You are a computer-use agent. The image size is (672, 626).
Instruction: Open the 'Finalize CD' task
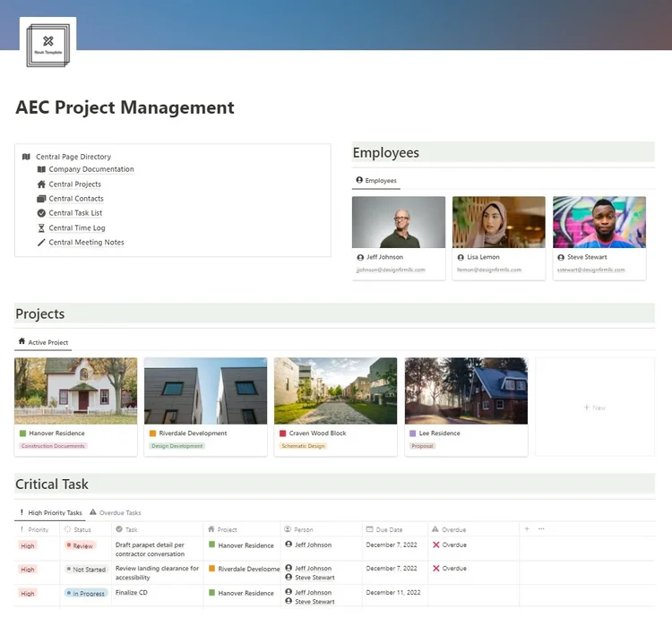pos(132,593)
